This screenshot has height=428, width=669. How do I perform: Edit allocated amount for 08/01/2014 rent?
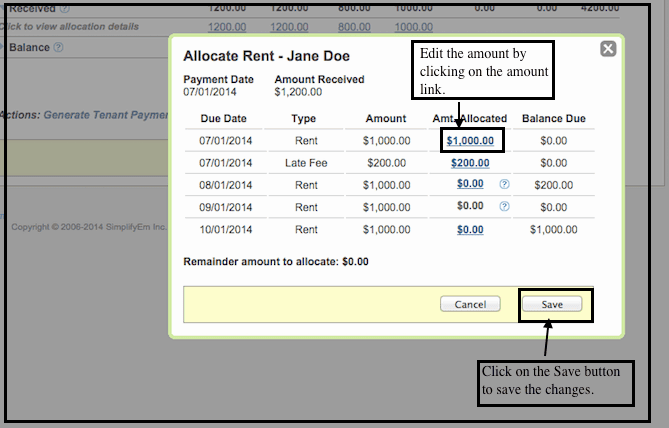coord(470,184)
